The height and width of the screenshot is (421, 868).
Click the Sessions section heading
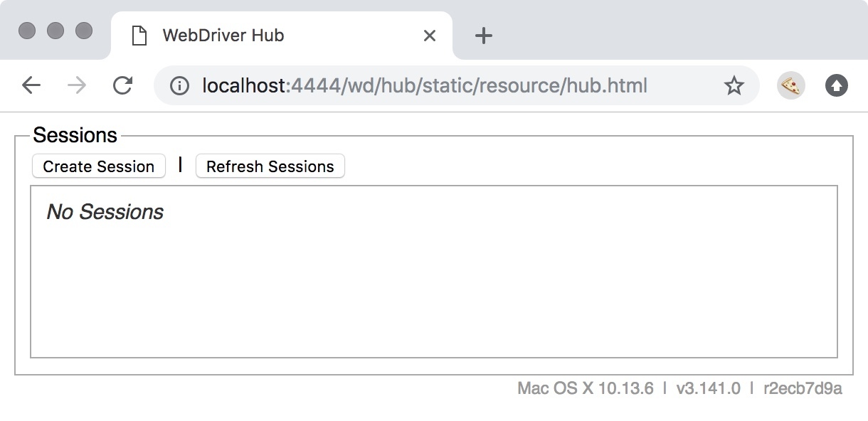tap(75, 134)
